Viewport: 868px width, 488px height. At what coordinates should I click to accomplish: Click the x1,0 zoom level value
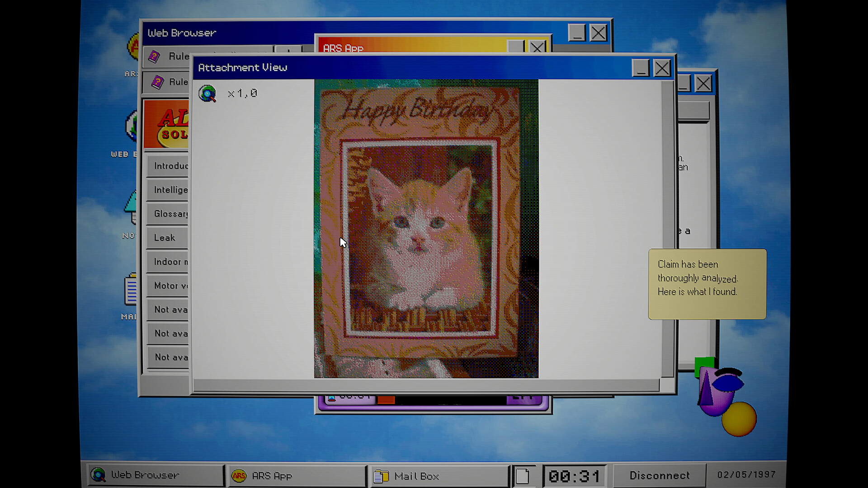pyautogui.click(x=242, y=93)
